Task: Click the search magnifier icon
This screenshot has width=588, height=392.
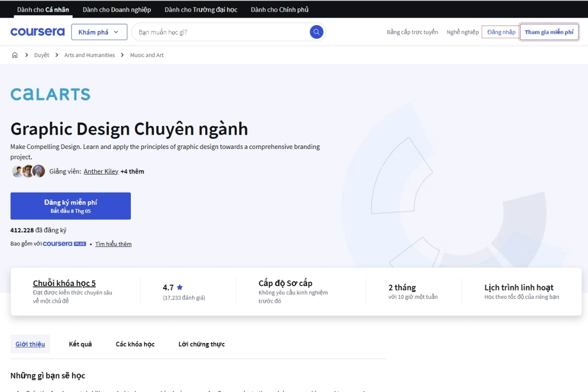Action: coord(316,31)
